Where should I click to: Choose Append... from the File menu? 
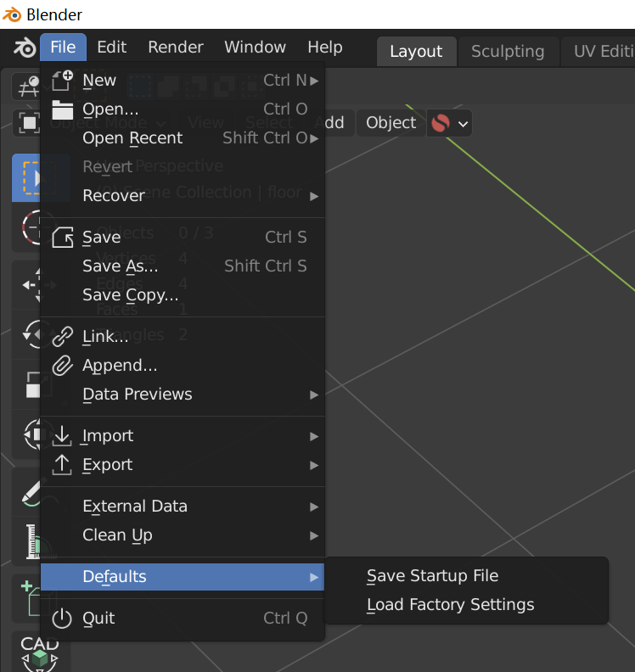[x=183, y=365]
